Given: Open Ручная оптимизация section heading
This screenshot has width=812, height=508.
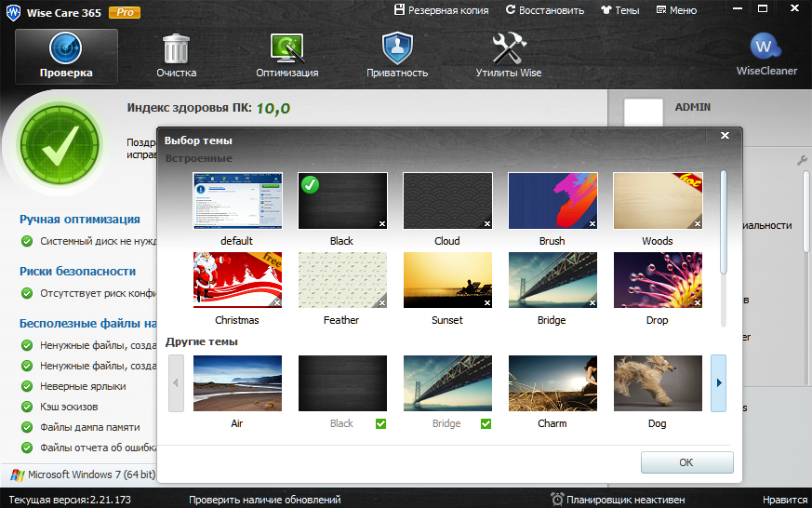Looking at the screenshot, I should (80, 219).
